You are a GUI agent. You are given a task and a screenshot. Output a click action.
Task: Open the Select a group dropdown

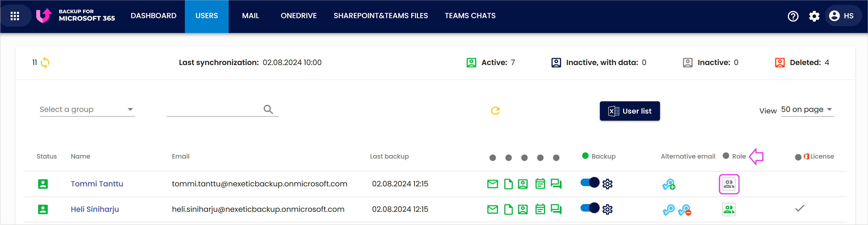(x=87, y=109)
